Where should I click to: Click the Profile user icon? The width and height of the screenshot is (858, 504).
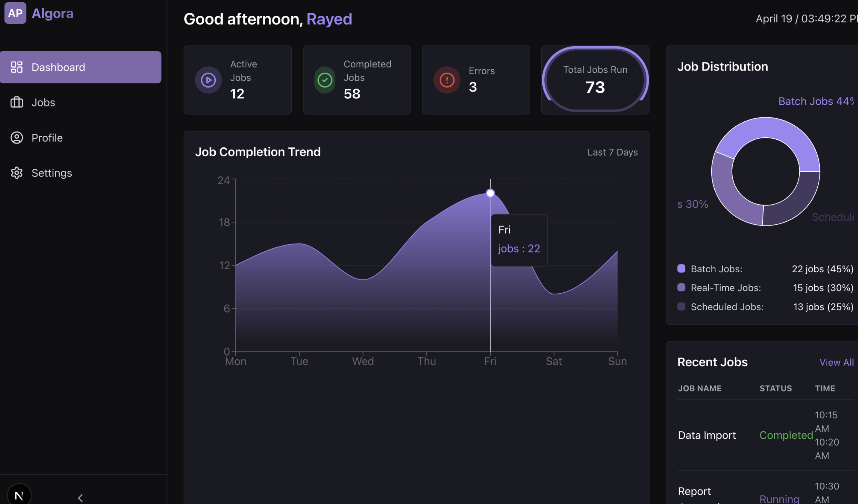coord(17,138)
